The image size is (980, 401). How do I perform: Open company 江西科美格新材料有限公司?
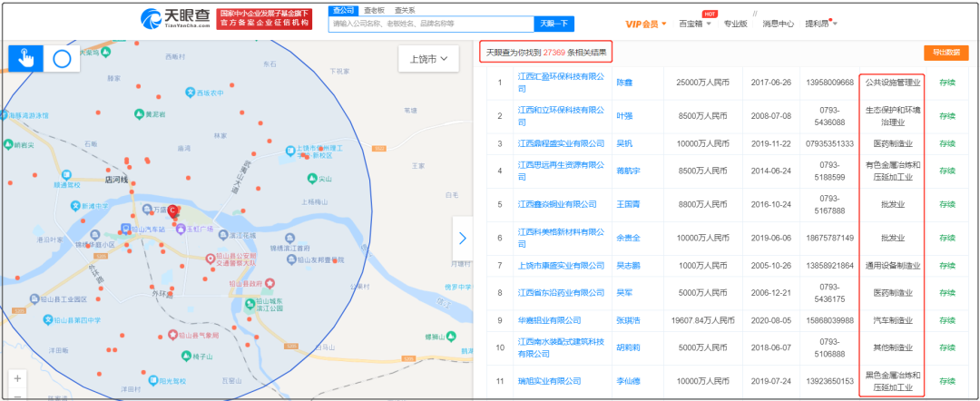(562, 238)
